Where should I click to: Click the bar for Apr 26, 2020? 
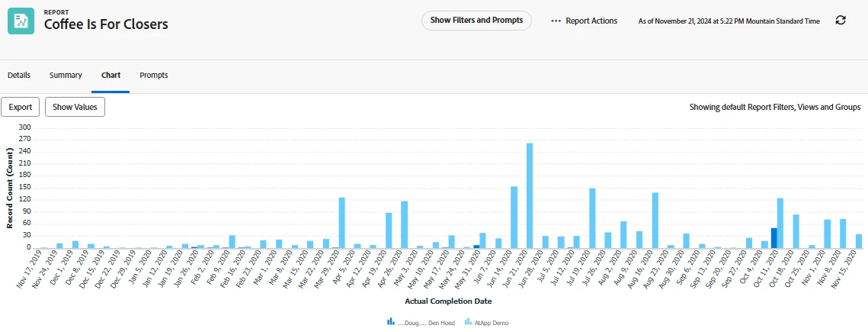(x=405, y=224)
